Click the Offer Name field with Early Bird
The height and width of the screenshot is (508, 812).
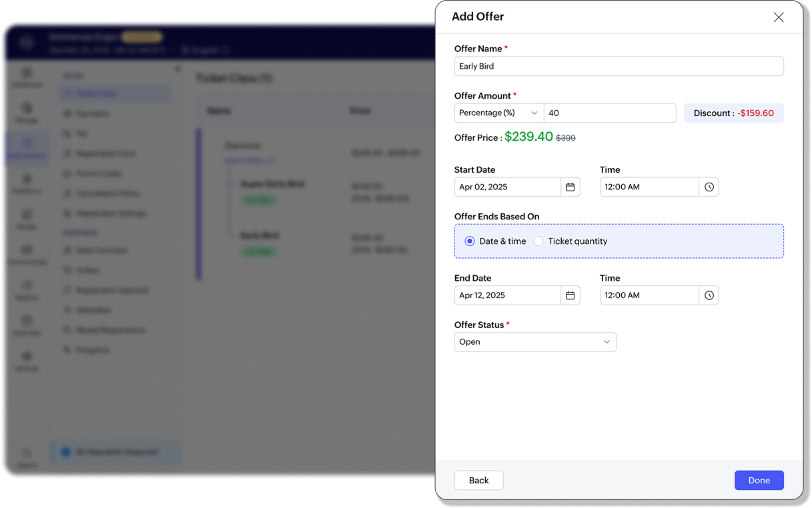click(x=619, y=66)
